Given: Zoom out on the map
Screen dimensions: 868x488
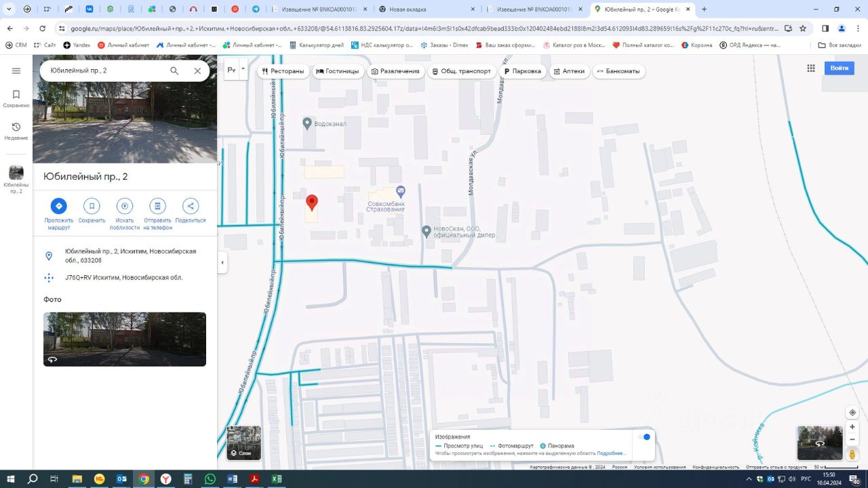Looking at the screenshot, I should [x=852, y=440].
